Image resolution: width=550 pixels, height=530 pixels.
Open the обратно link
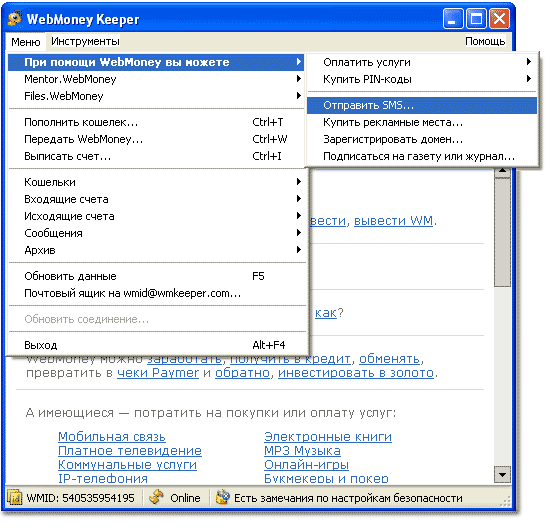pos(242,373)
